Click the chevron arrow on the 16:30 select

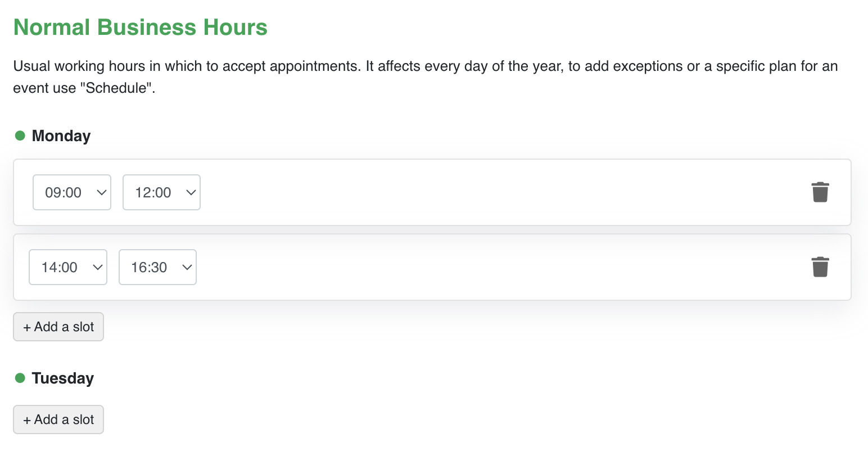[x=187, y=267]
